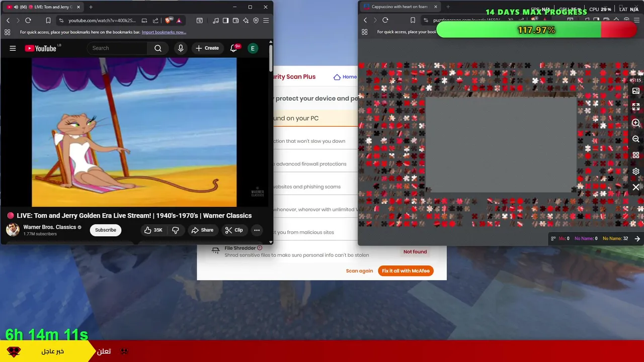The image size is (644, 362).
Task: Open puzzle settings gear
Action: (x=636, y=171)
